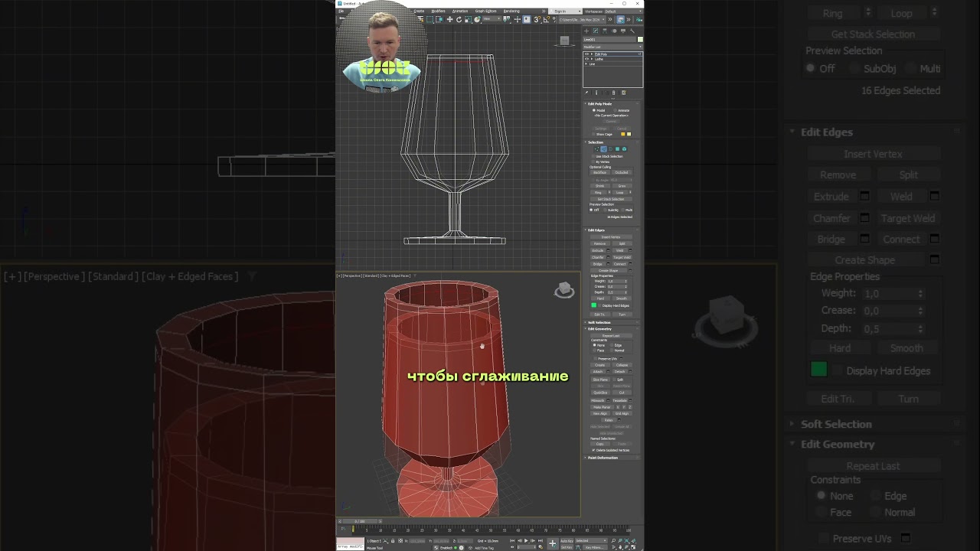Toggle Lathe modifier visibility eye
Viewport: 980px width, 551px height.
(586, 59)
